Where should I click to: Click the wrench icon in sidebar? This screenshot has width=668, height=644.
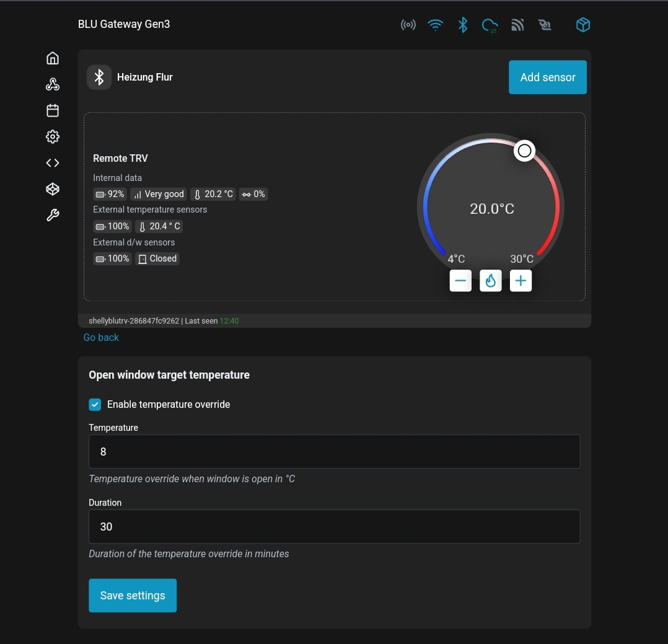53,216
